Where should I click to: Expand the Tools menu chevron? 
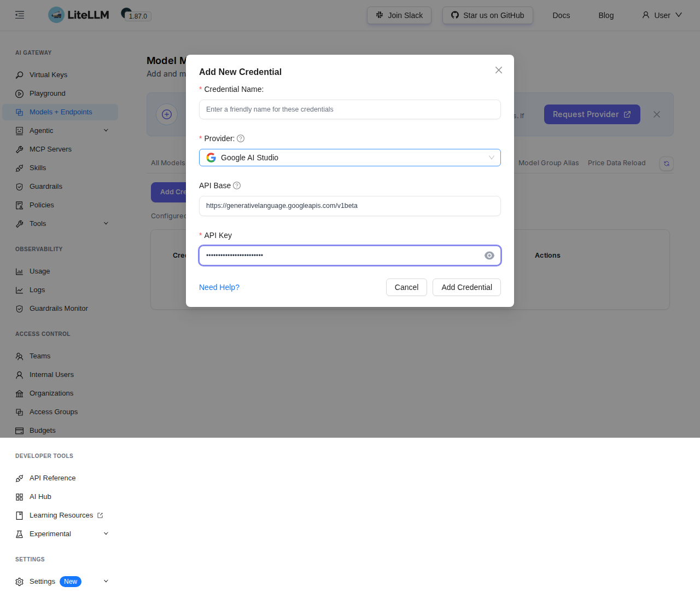click(x=106, y=223)
